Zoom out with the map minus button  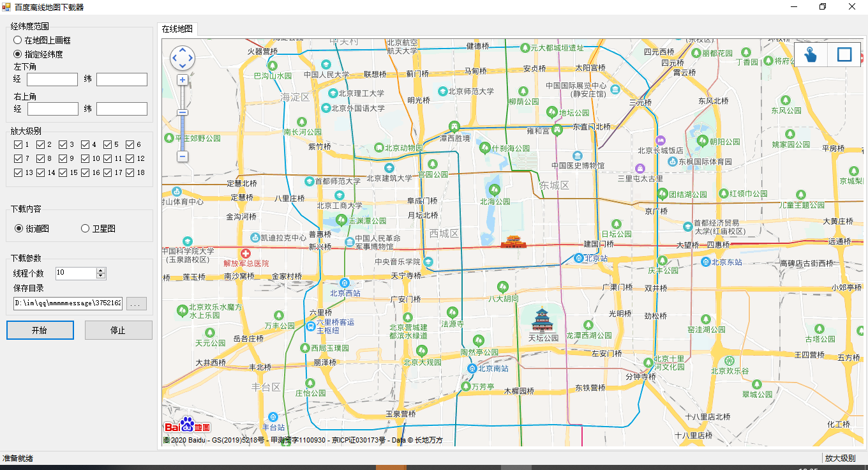coord(183,156)
